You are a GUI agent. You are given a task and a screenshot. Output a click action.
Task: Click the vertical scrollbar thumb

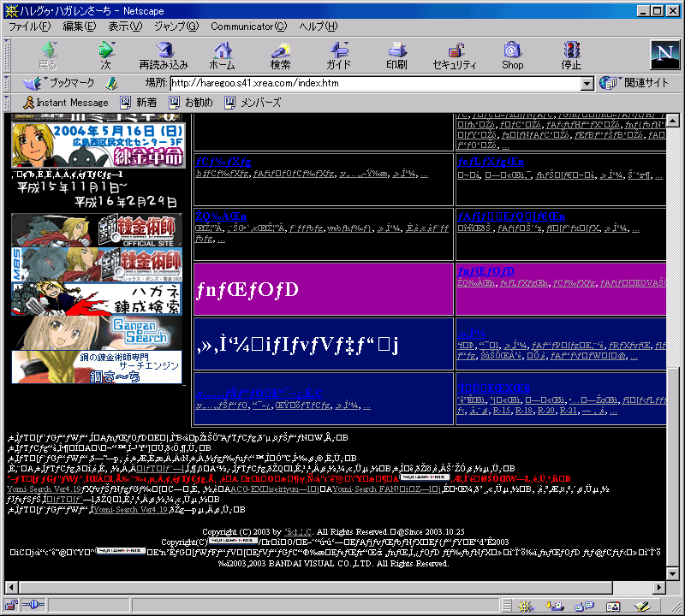click(x=673, y=467)
